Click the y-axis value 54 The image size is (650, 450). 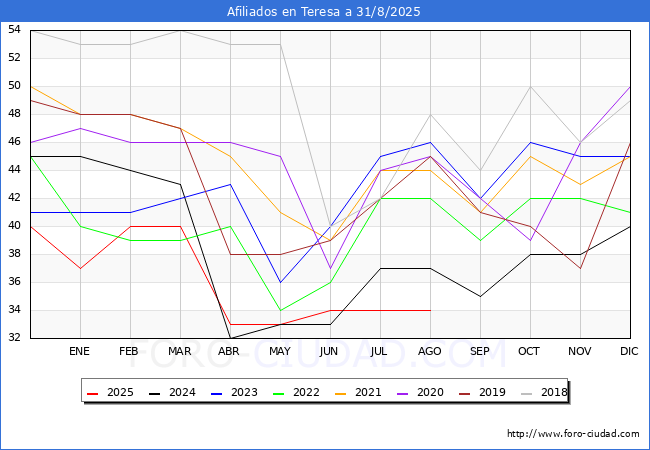coord(15,29)
